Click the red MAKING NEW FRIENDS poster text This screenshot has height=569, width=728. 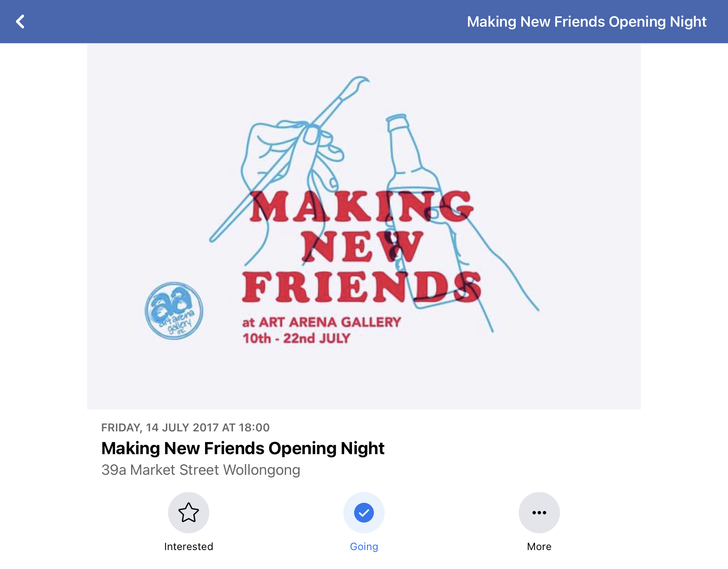click(362, 246)
